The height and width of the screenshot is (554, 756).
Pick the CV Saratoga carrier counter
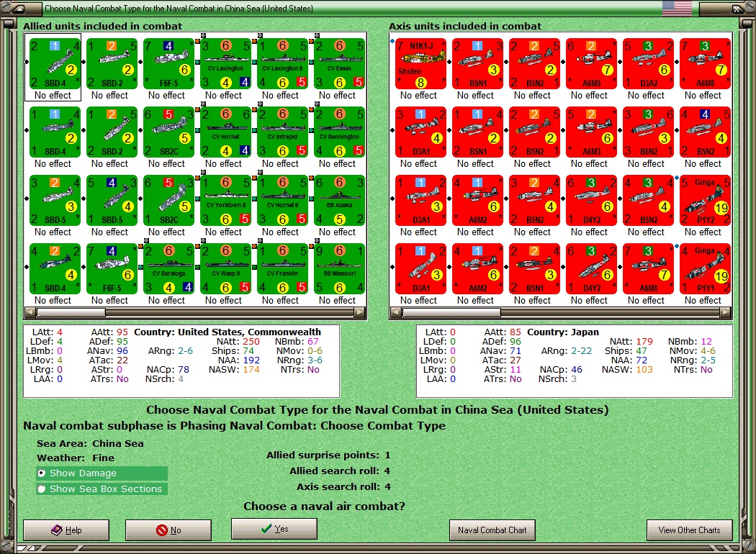coord(168,269)
